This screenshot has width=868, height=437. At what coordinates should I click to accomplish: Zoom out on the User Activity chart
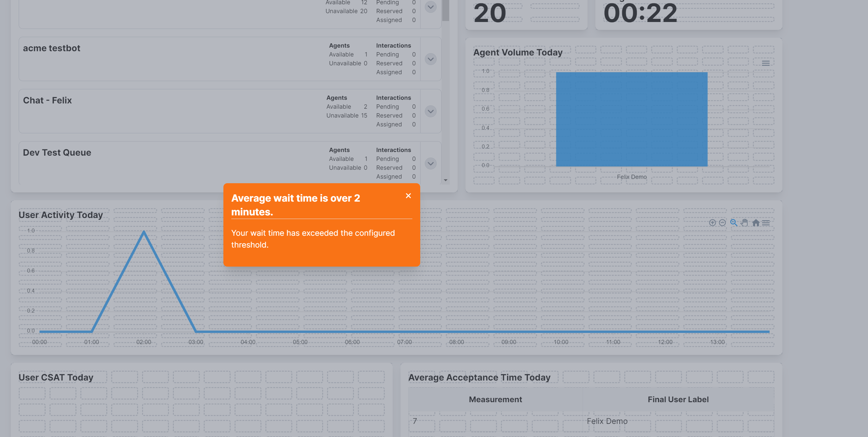pos(722,223)
